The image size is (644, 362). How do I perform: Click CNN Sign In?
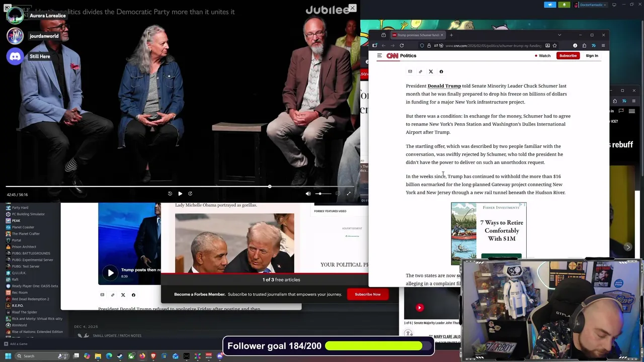point(592,56)
